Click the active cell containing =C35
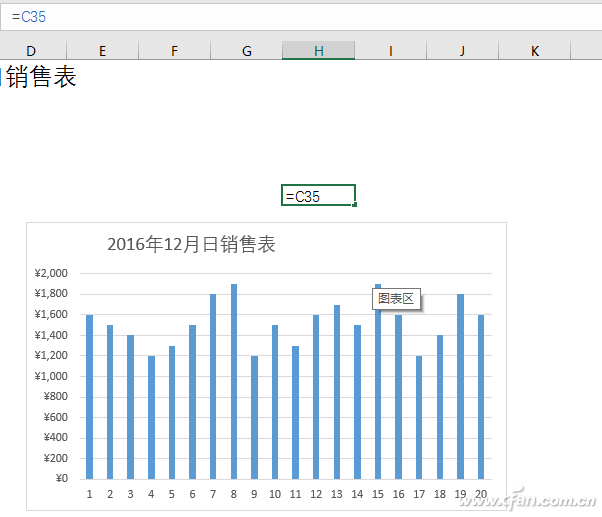 (x=317, y=196)
